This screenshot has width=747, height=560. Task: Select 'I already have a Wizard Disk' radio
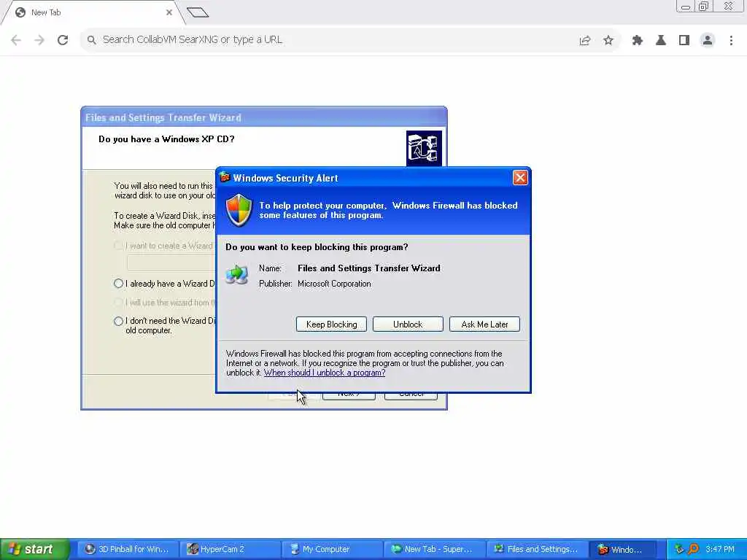(x=119, y=284)
